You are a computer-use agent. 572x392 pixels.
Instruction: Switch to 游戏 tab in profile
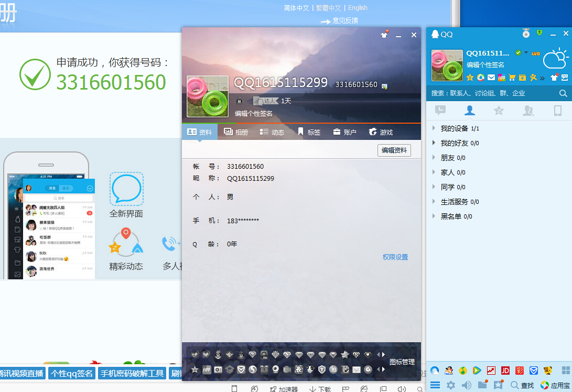click(x=381, y=132)
